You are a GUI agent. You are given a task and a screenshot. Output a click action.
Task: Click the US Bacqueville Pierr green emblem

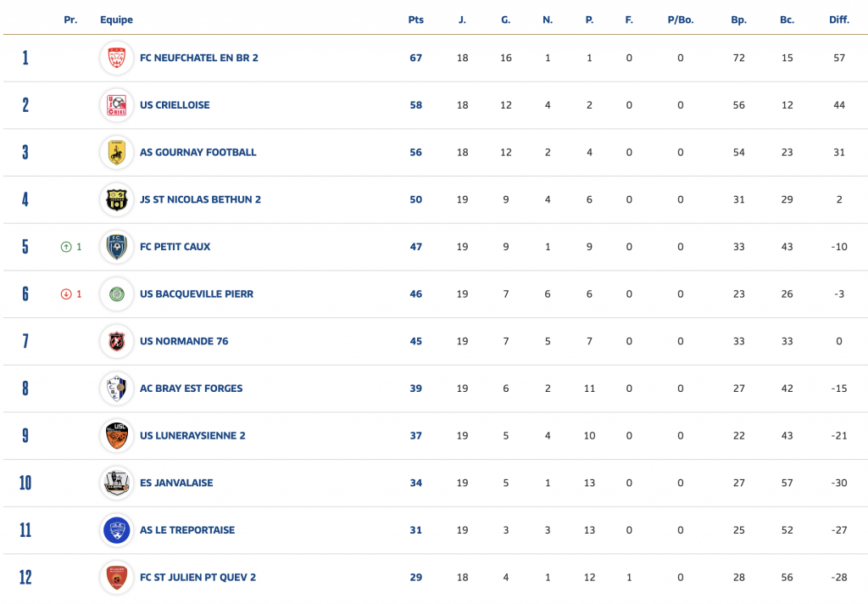pos(116,294)
